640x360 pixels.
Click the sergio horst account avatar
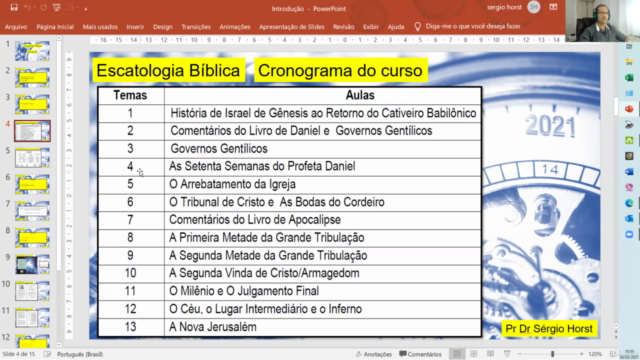click(x=533, y=7)
